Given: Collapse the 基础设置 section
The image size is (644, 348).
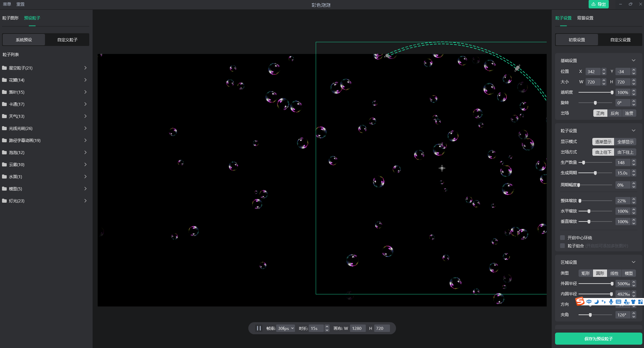Looking at the screenshot, I should [634, 60].
